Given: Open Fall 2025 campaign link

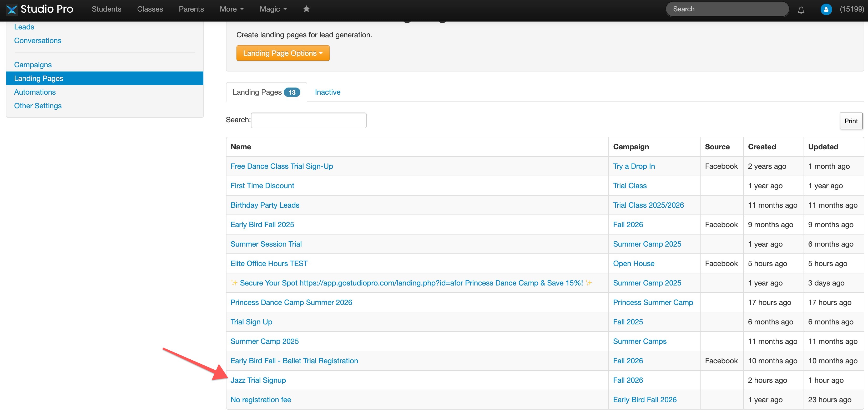Looking at the screenshot, I should click(x=628, y=322).
